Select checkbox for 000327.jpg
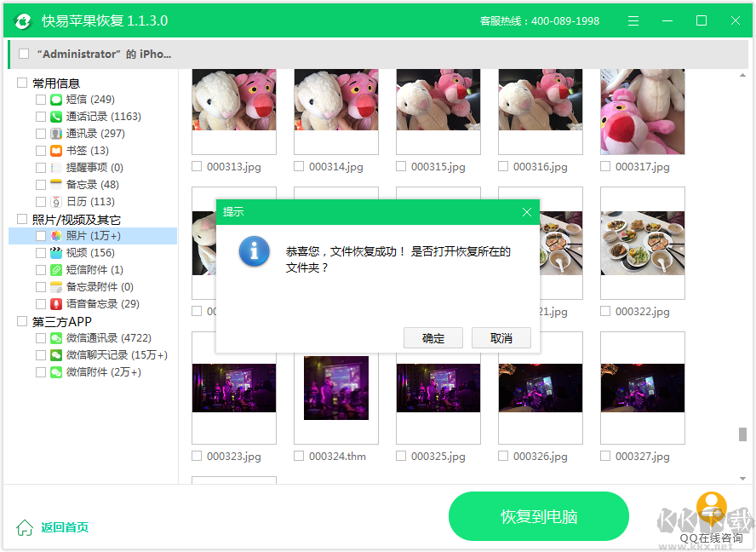The image size is (756, 552). [605, 456]
